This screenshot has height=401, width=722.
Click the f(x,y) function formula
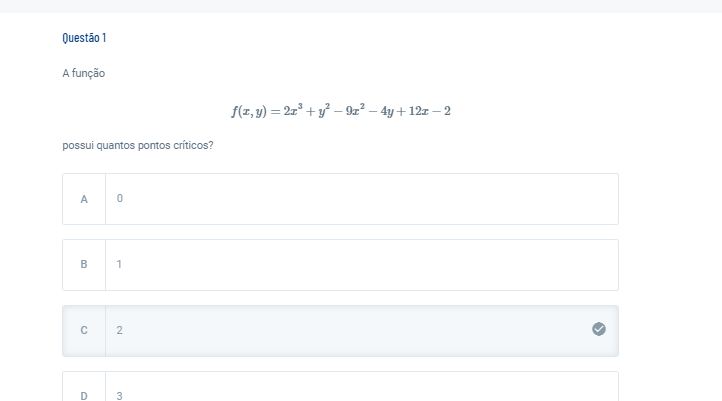click(x=341, y=111)
